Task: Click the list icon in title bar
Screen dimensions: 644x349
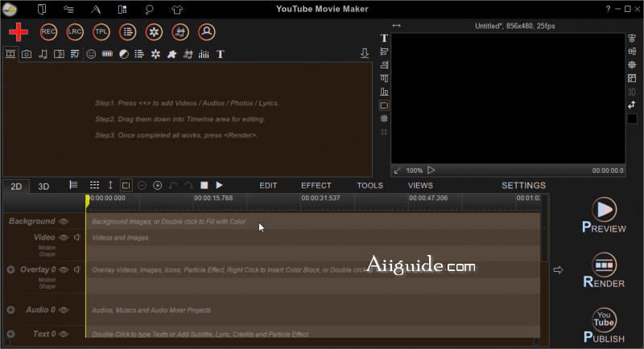Action: (68, 9)
